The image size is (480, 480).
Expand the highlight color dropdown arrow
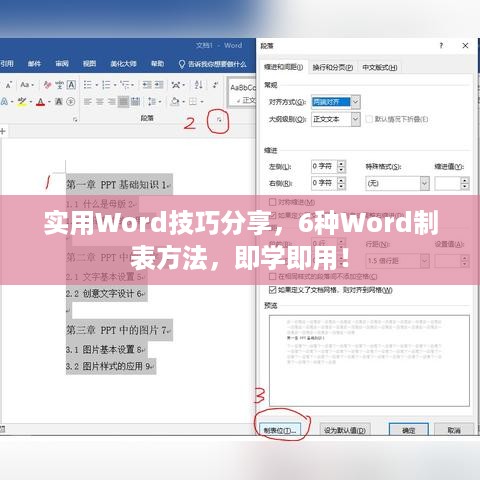coord(31,102)
